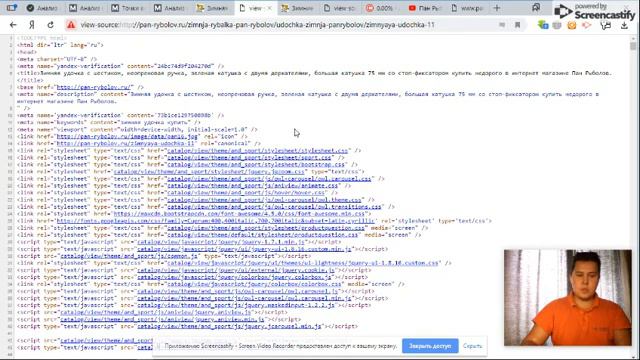Open the red arrow extension icon
The image size is (640, 360).
pyautogui.click(x=587, y=25)
